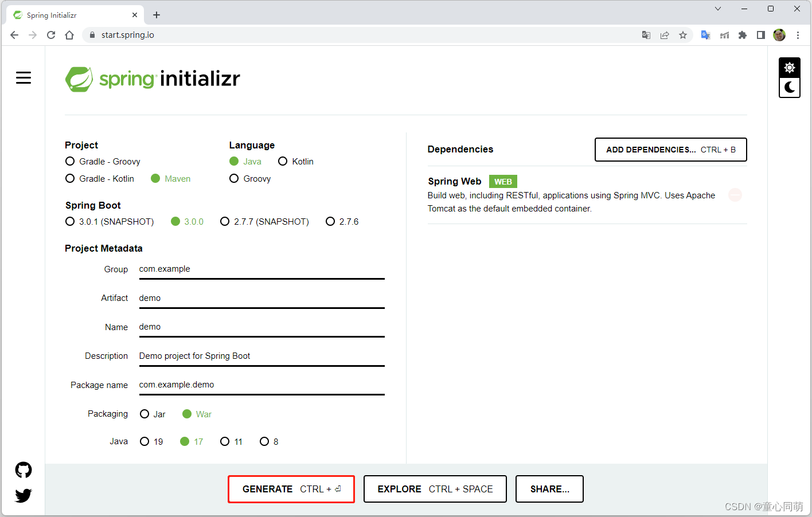Open Google Translate extension icon
The image size is (812, 517).
click(706, 35)
